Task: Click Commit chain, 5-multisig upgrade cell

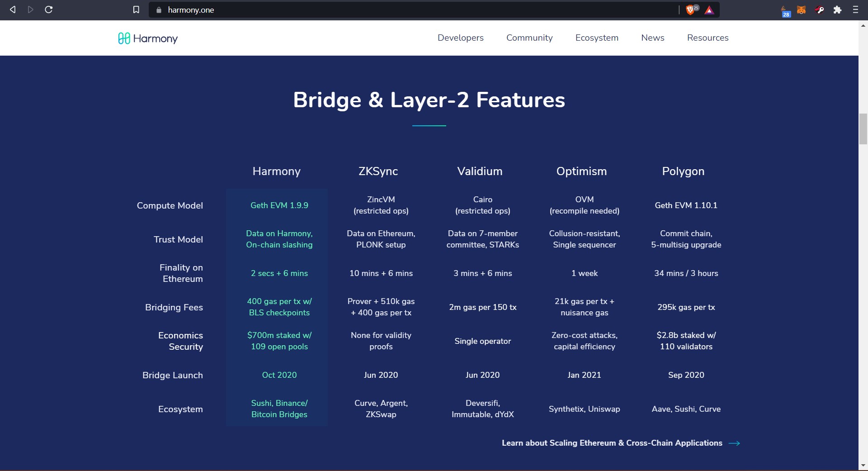Action: [686, 239]
